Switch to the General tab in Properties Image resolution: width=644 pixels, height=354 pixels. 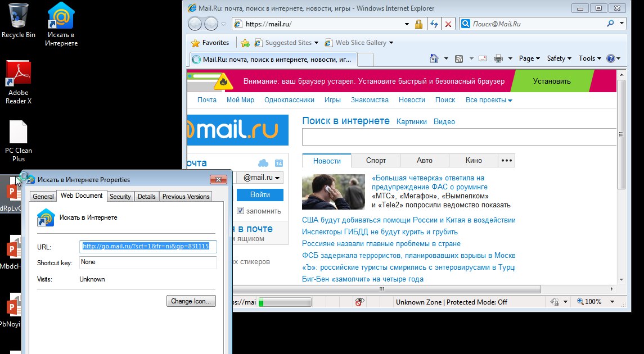43,197
